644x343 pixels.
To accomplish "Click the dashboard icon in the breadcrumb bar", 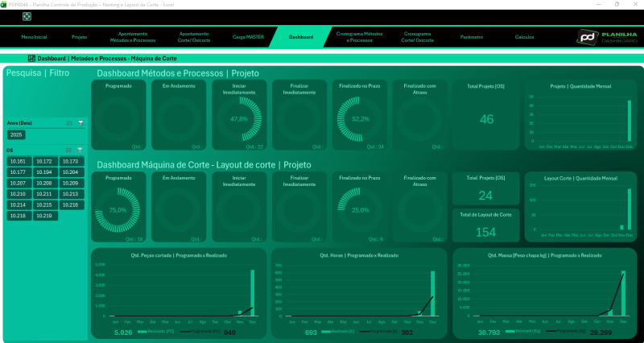I will tap(31, 59).
